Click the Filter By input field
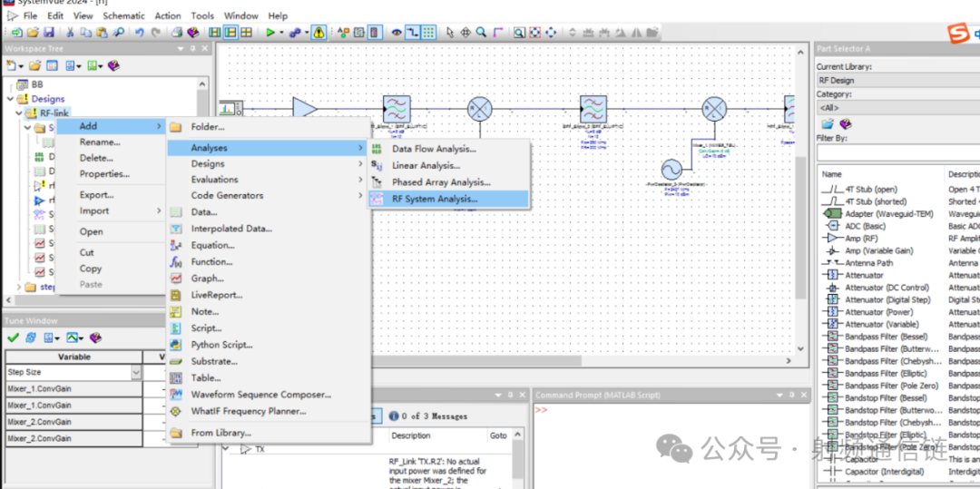Image resolution: width=980 pixels, height=489 pixels. (x=898, y=152)
